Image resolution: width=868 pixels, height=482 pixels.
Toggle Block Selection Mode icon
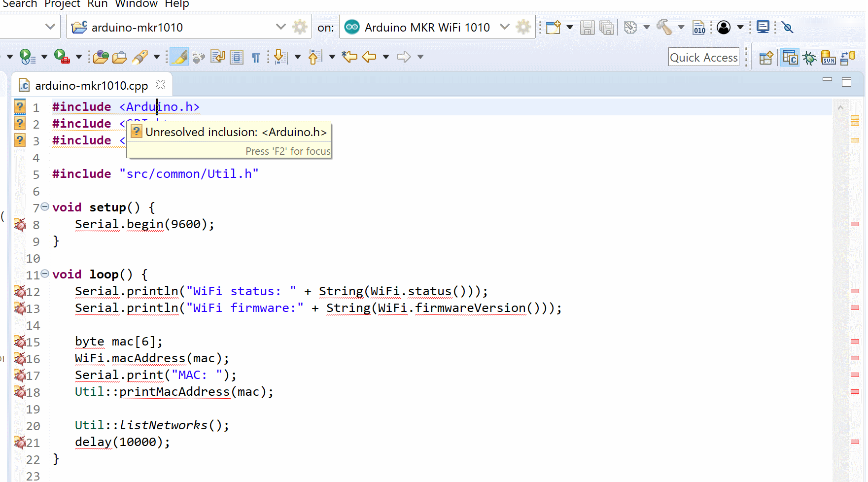237,57
